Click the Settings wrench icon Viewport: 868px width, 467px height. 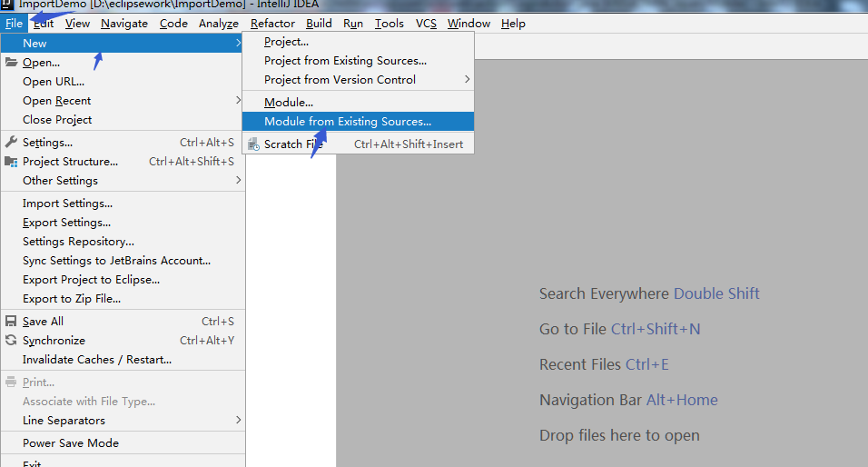pos(11,142)
